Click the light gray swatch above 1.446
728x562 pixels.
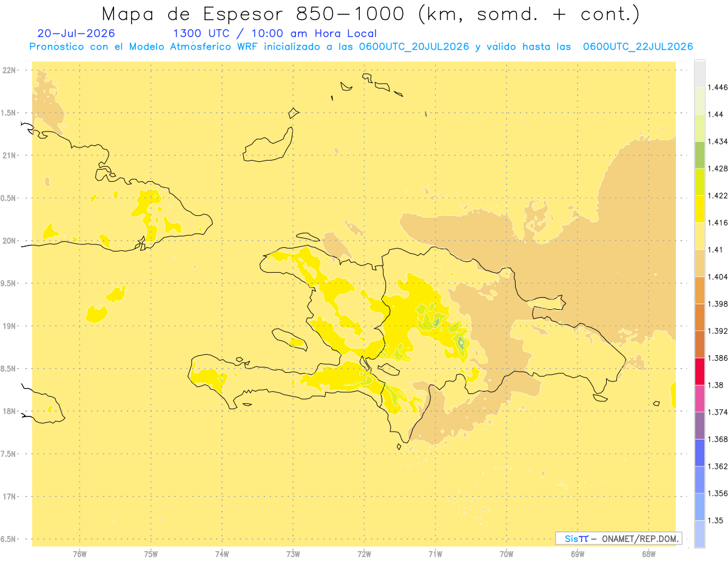(699, 73)
